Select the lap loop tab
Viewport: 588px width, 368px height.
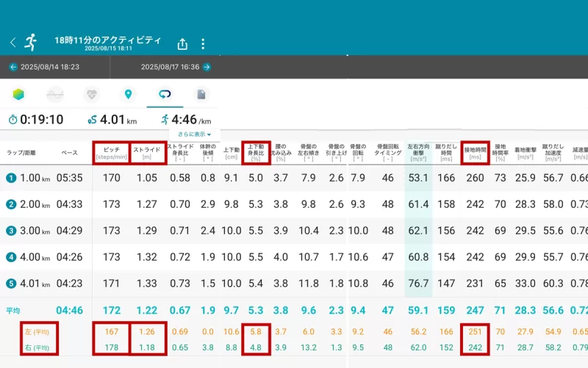click(165, 95)
